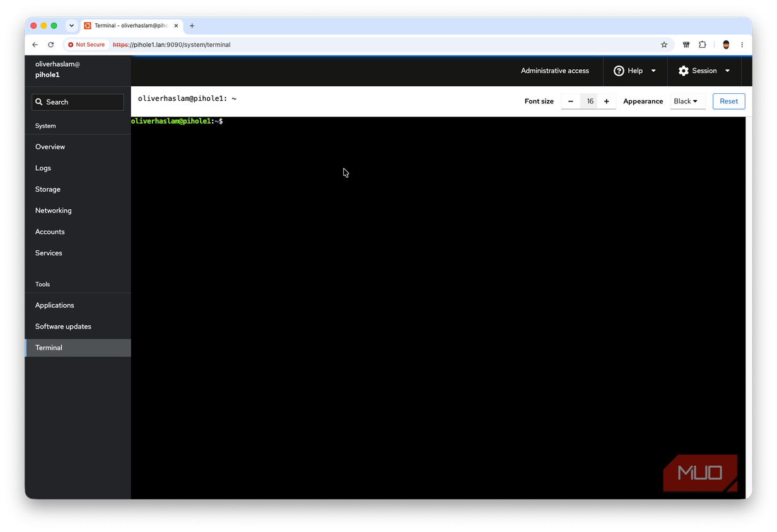
Task: Select Terminal in the sidebar
Action: tap(78, 348)
